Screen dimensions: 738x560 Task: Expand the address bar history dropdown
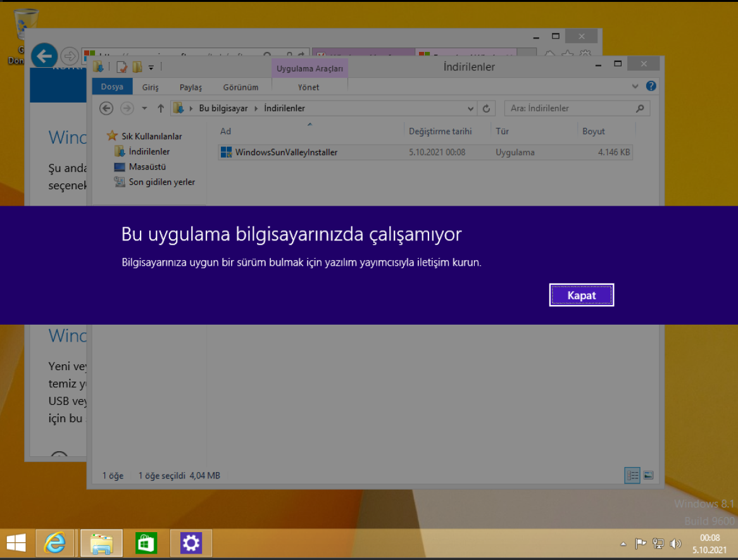(470, 109)
